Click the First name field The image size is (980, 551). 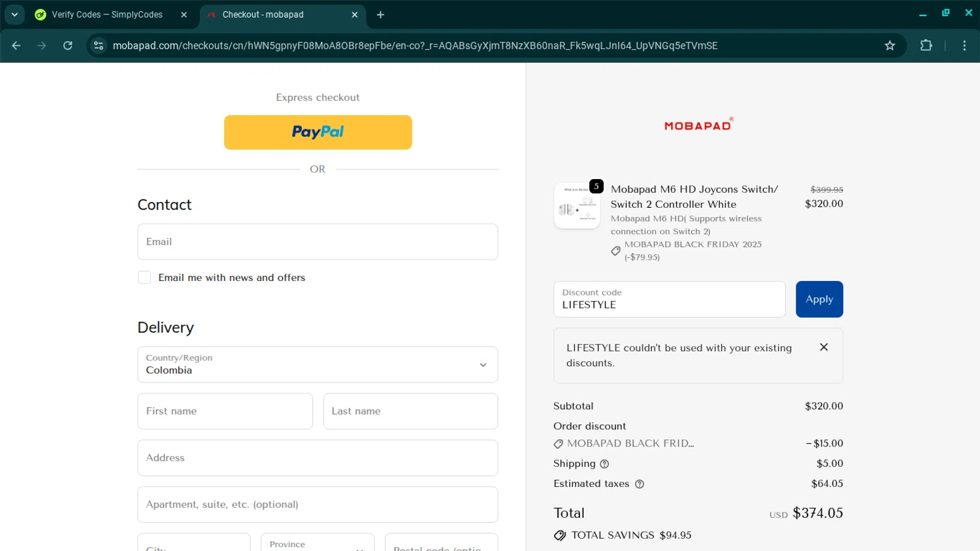[225, 411]
